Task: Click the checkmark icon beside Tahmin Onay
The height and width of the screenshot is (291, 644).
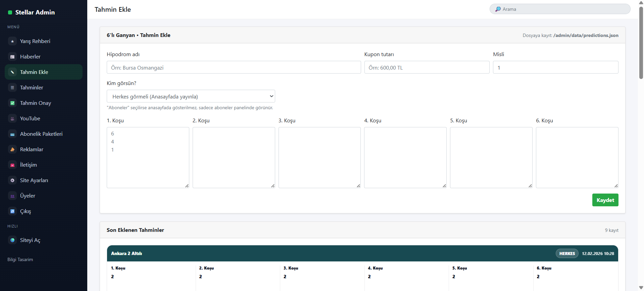Action: (x=12, y=103)
